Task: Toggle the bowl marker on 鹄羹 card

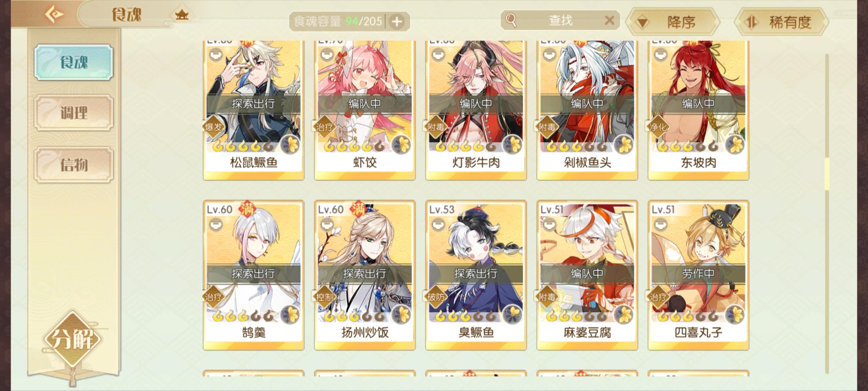Action: click(216, 225)
